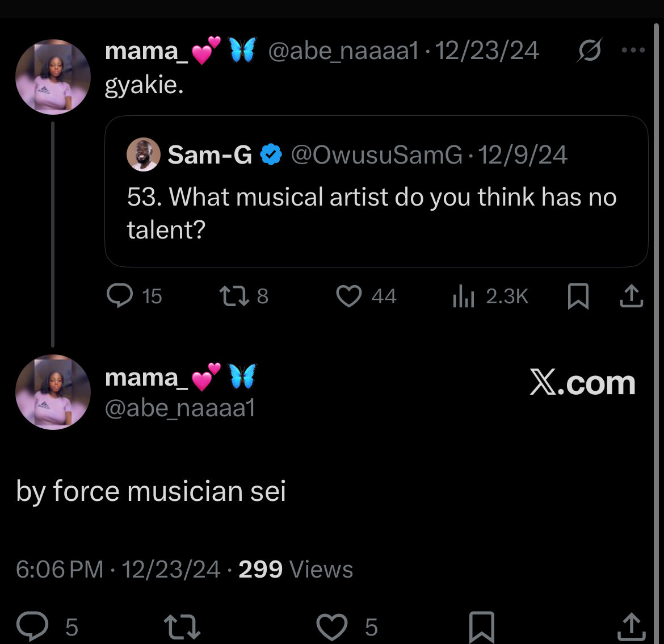Open the lower mama_ avatar thumbnail

[53, 392]
